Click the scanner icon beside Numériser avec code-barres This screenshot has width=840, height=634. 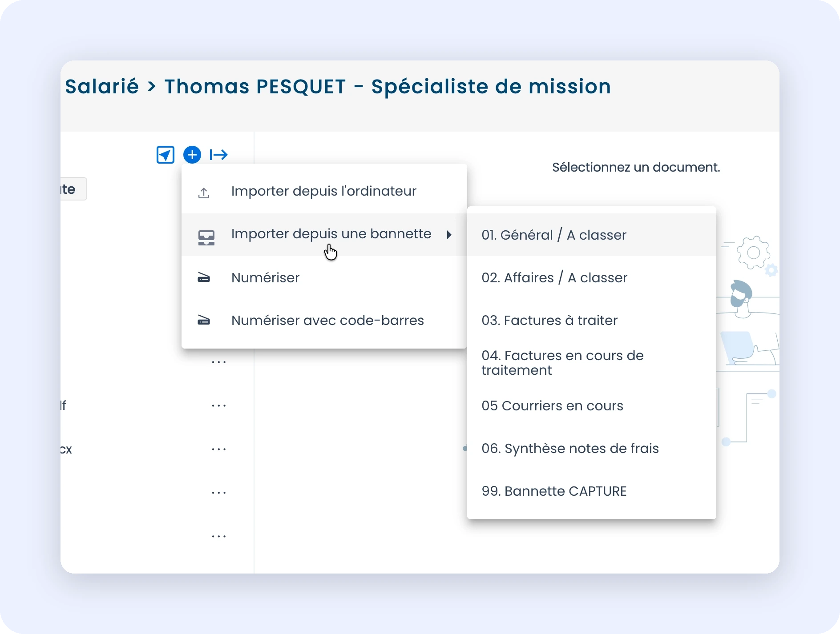(204, 320)
